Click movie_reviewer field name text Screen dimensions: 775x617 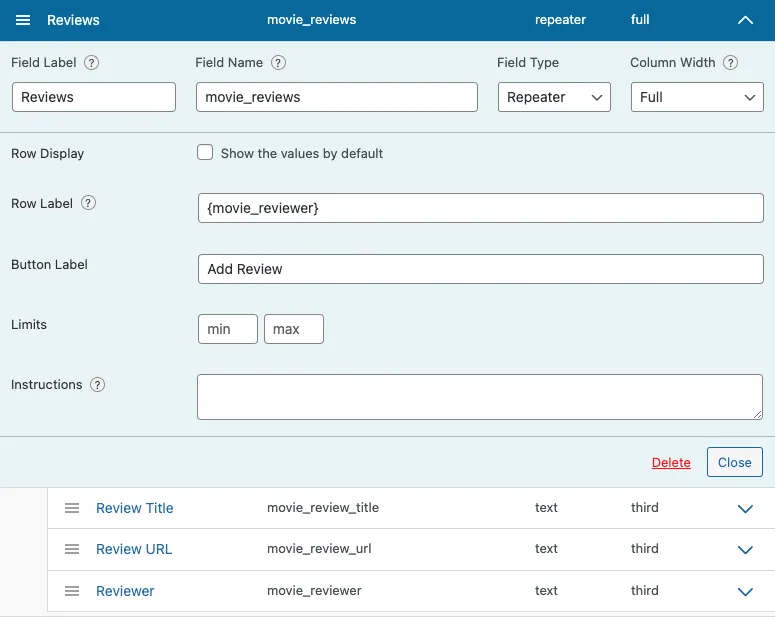click(x=314, y=591)
